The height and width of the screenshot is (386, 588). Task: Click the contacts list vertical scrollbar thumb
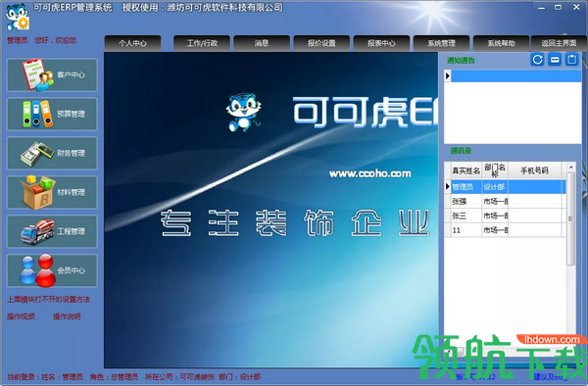(570, 218)
